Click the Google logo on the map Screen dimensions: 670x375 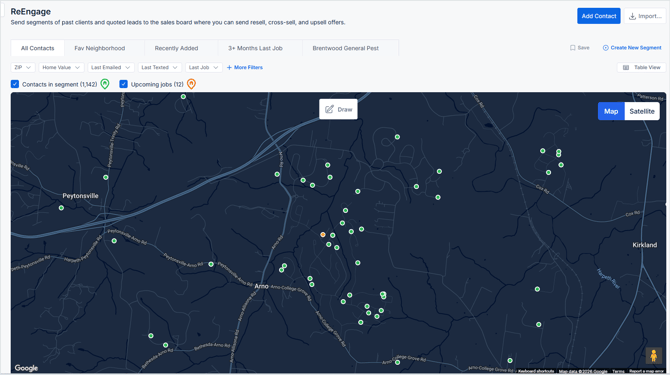coord(26,368)
